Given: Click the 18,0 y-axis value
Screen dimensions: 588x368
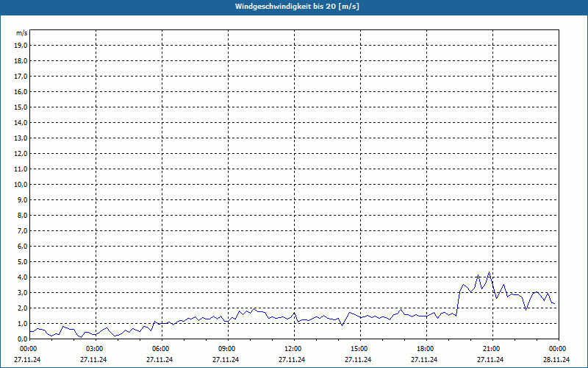Looking at the screenshot, I should 21,61.
